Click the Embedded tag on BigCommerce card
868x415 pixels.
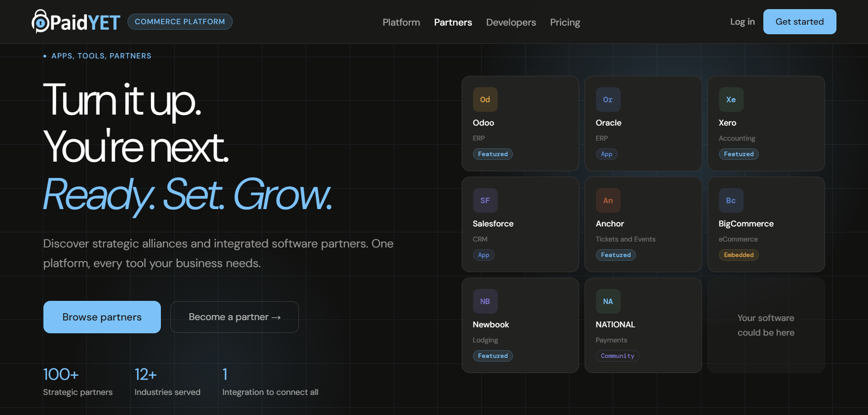click(739, 255)
